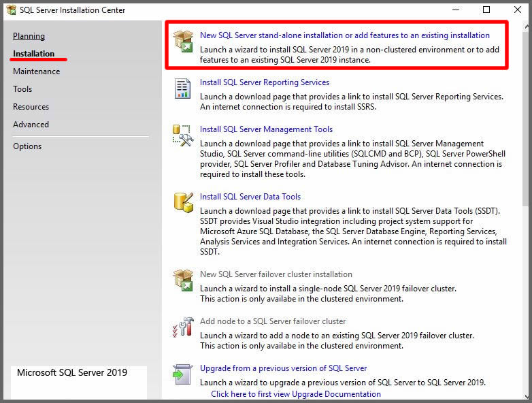Show the Advanced options page
Image resolution: width=532 pixels, height=403 pixels.
pyautogui.click(x=31, y=125)
